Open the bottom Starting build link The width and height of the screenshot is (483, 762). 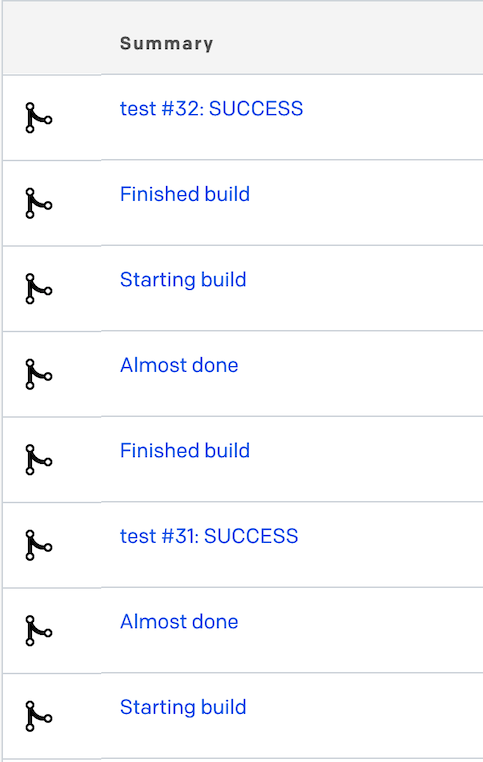click(x=183, y=707)
